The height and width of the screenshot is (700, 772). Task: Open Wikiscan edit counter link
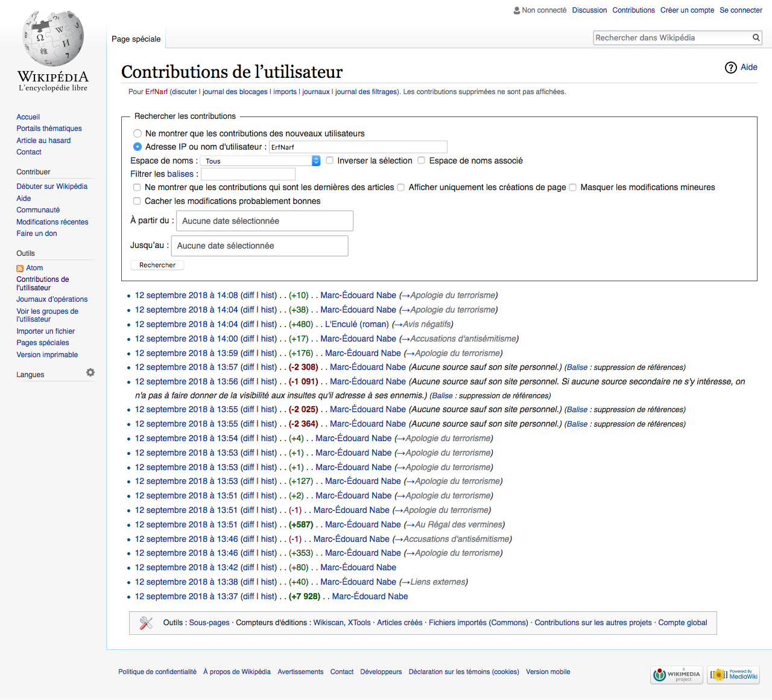point(329,623)
